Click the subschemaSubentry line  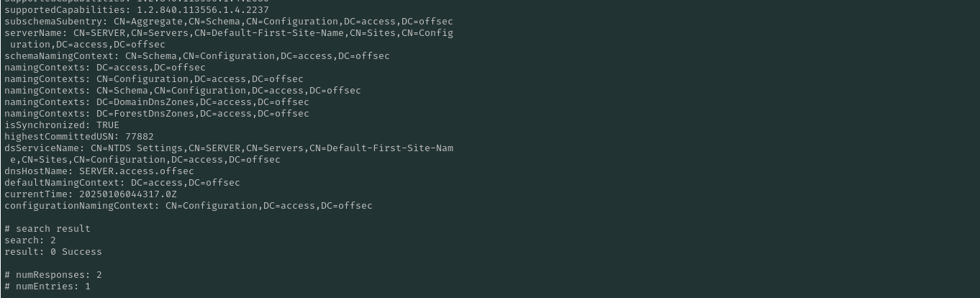point(228,22)
